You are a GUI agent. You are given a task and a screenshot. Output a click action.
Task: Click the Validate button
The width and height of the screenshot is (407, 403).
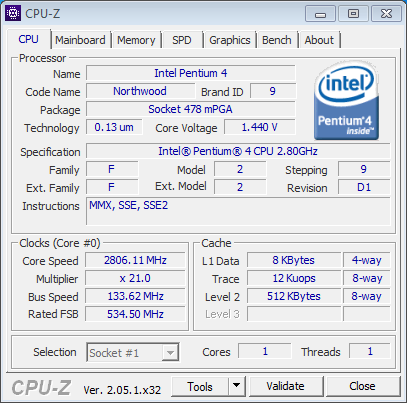286,387
